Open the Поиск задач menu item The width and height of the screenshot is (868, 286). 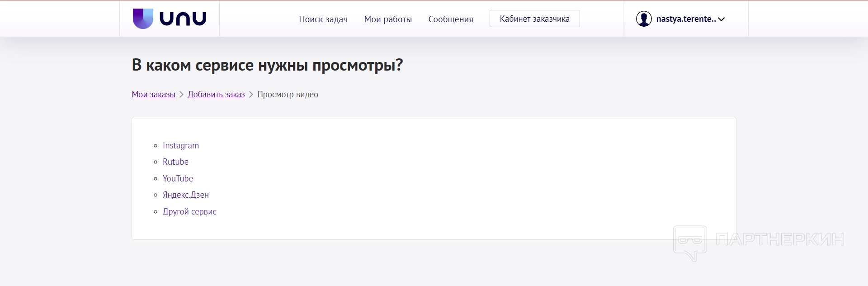(323, 19)
